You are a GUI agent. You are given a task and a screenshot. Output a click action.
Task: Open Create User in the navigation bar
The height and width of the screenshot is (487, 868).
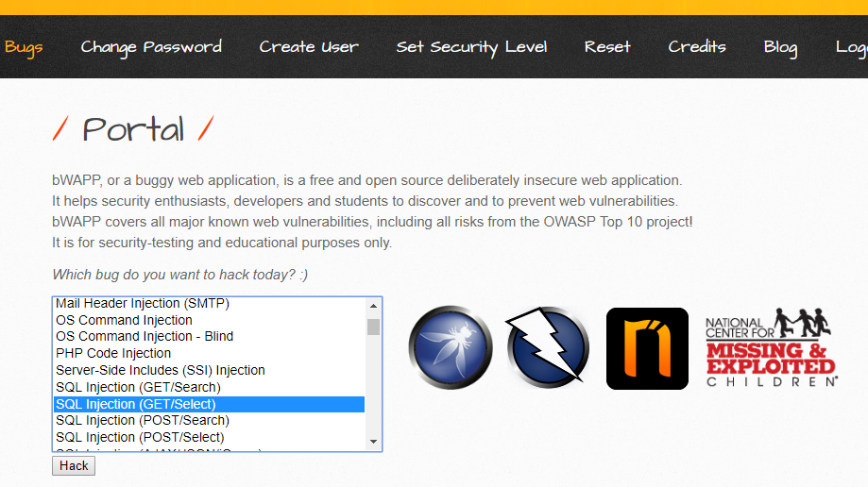pyautogui.click(x=309, y=47)
